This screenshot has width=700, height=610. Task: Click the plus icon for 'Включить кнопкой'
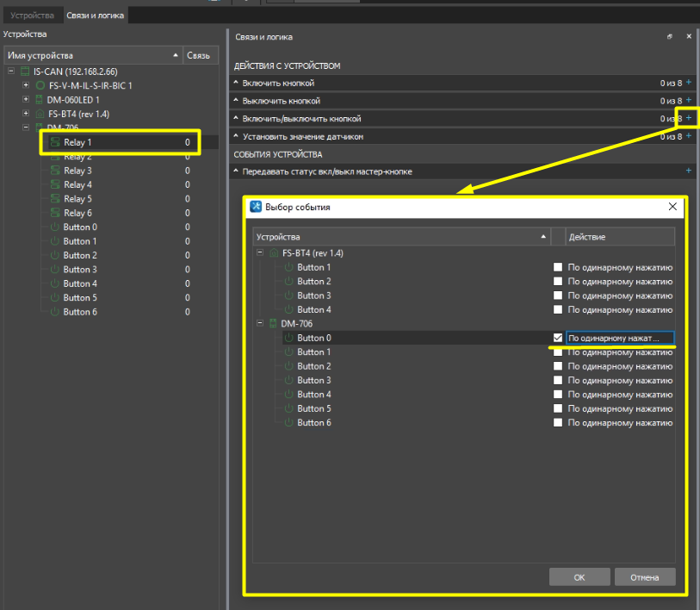[688, 83]
